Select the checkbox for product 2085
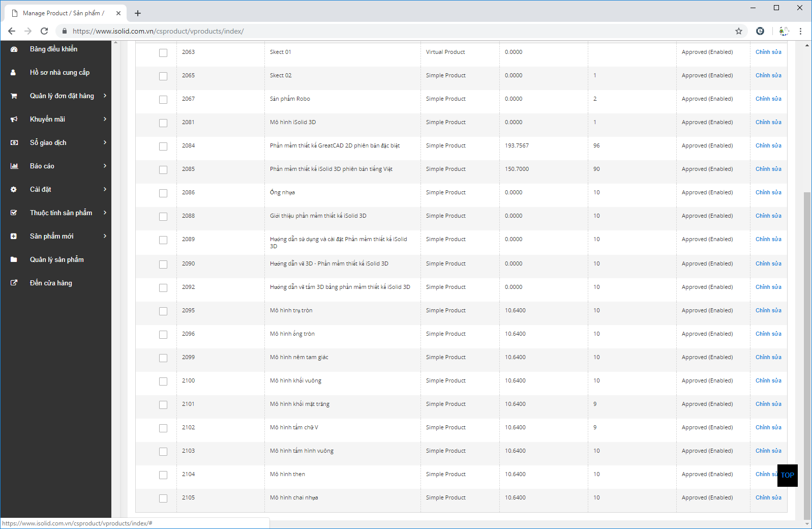Image resolution: width=812 pixels, height=529 pixels. [163, 170]
